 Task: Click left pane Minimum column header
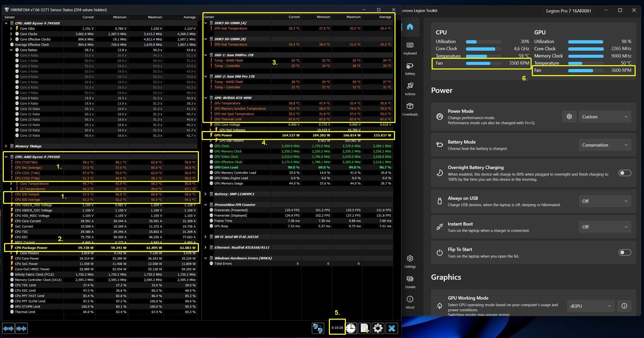coord(112,17)
